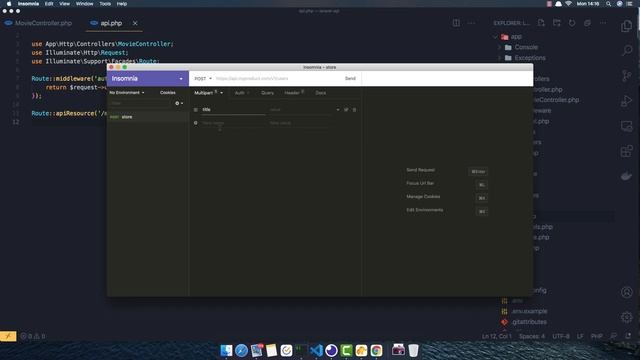
Task: Click the title row drag handle icon
Action: pyautogui.click(x=196, y=110)
